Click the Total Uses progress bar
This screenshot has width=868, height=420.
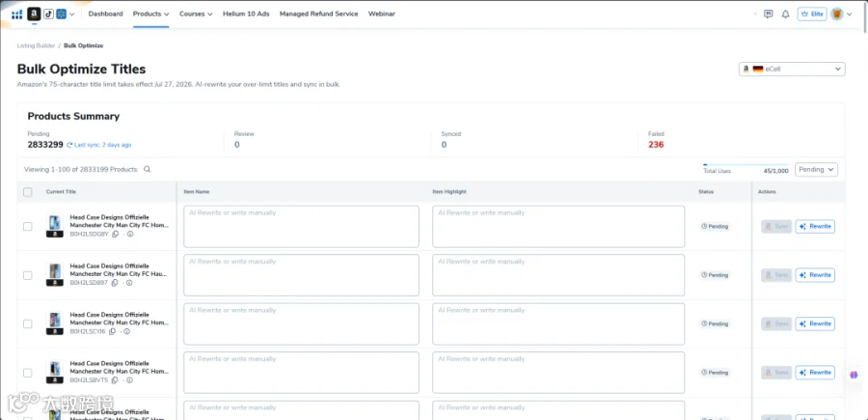746,164
